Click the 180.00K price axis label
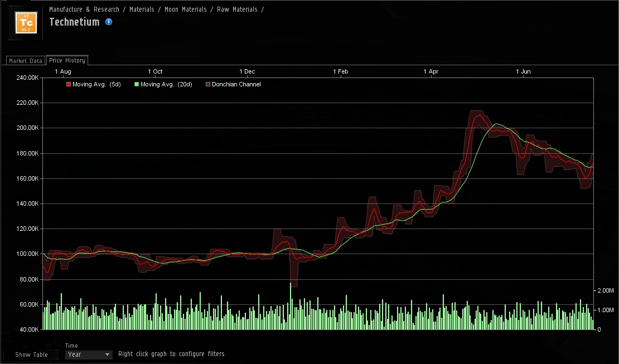 [x=28, y=153]
